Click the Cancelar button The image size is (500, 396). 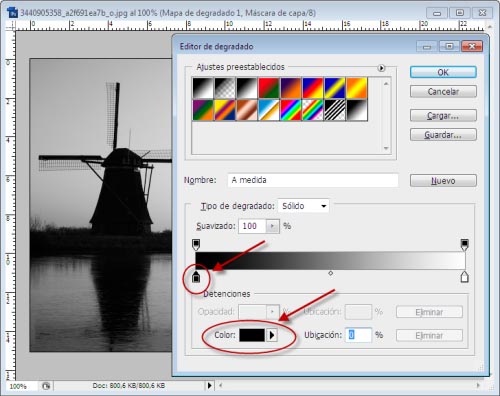[x=443, y=91]
